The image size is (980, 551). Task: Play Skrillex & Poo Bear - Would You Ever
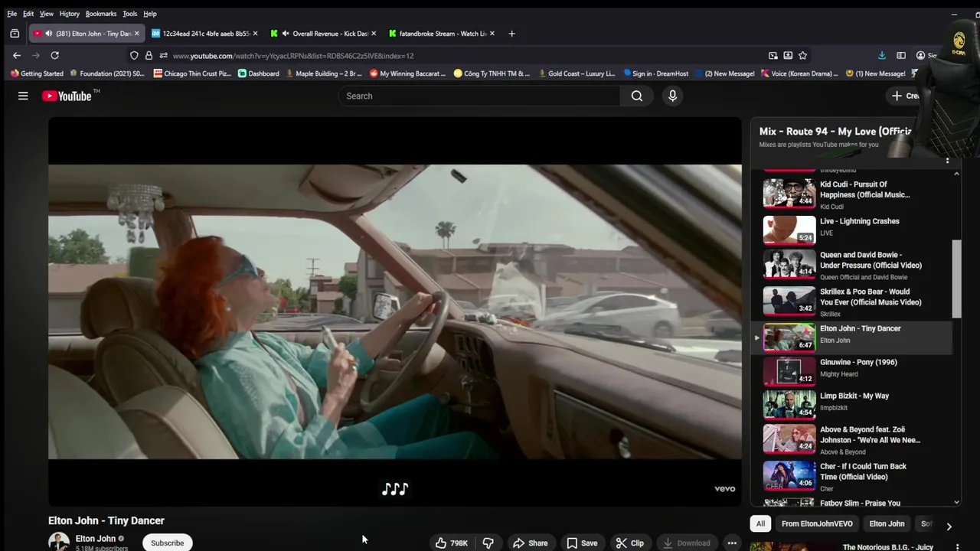[x=850, y=302]
